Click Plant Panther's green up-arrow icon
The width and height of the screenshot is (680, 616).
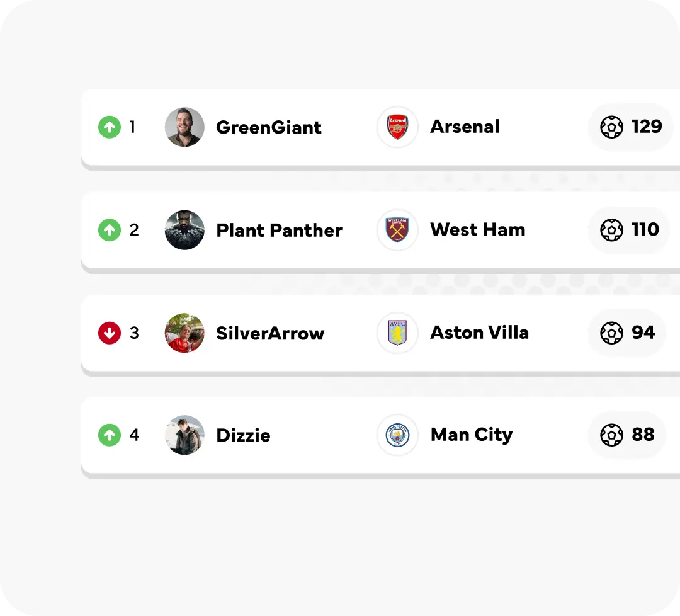110,230
